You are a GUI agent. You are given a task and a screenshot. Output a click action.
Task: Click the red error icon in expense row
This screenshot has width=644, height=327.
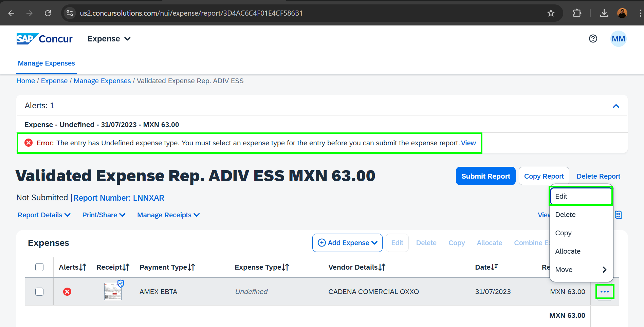coord(67,292)
